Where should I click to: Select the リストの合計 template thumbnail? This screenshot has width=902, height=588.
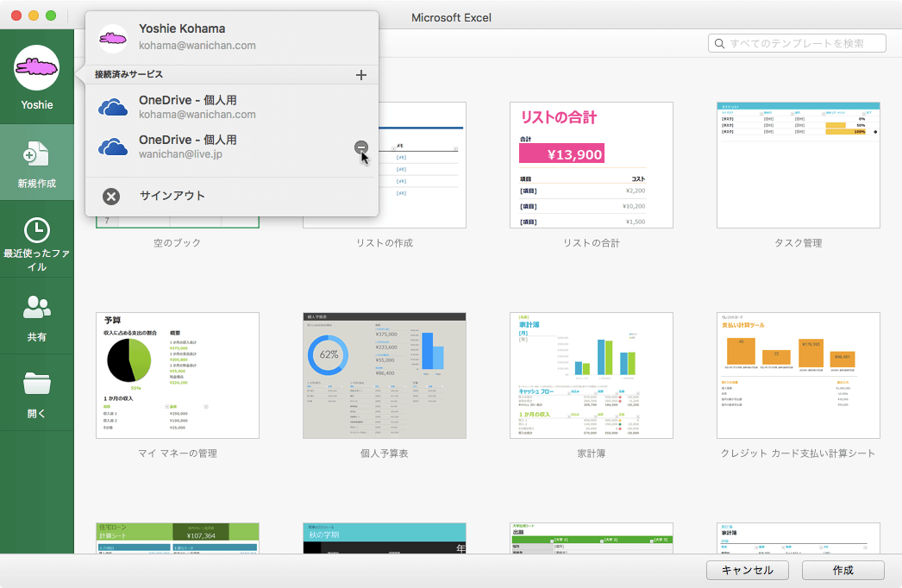[592, 166]
